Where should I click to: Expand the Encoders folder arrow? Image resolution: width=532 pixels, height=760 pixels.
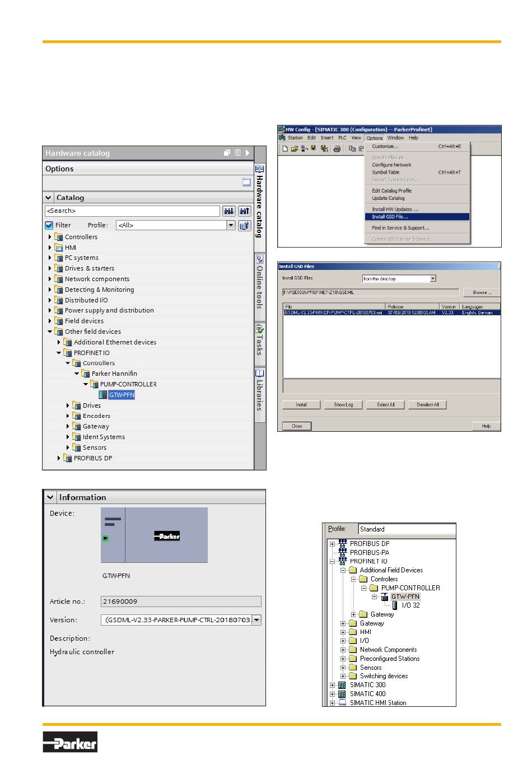[x=68, y=416]
